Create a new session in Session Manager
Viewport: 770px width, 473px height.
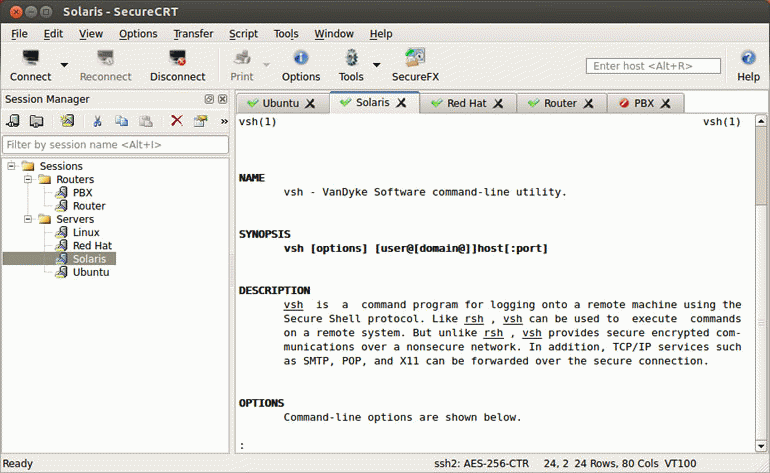pos(67,121)
